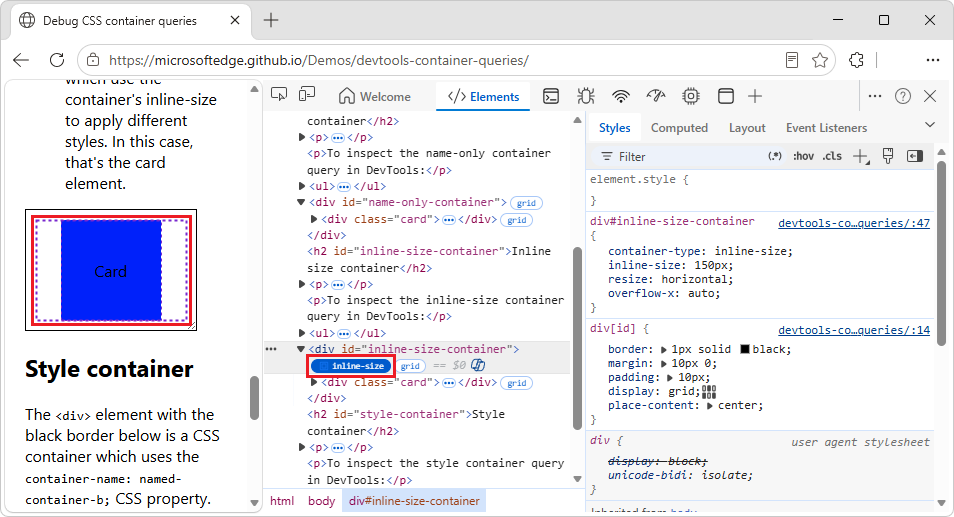Open the grid editor icon beside display
Image resolution: width=954 pixels, height=517 pixels.
click(709, 392)
